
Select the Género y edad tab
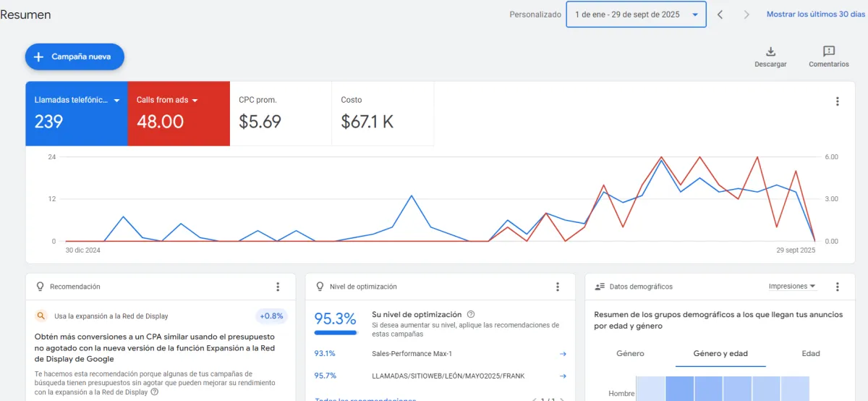point(720,354)
